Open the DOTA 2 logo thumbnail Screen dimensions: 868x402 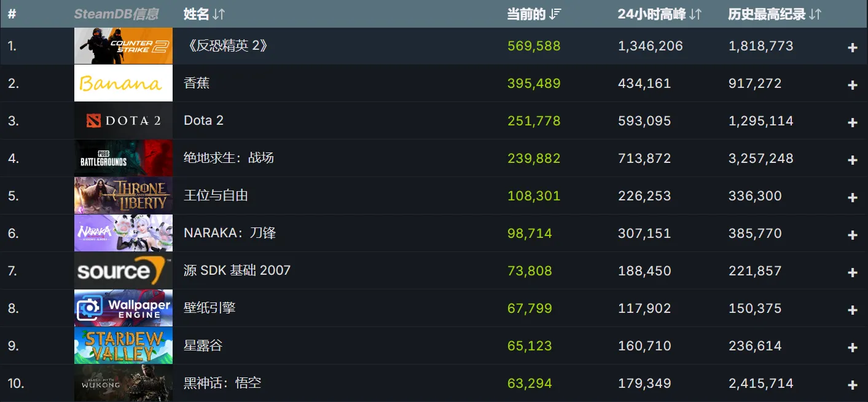(x=123, y=121)
